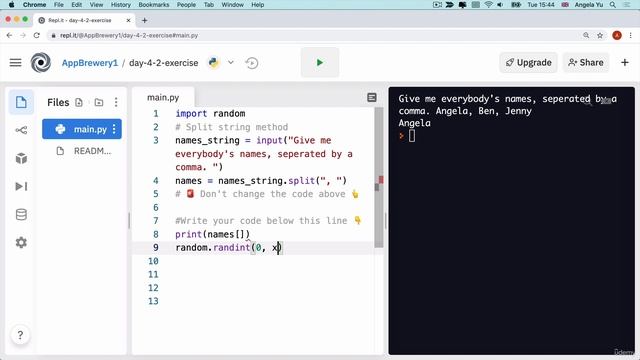Open the version control sidebar icon
Screen dimensions: 640x360
point(21,130)
